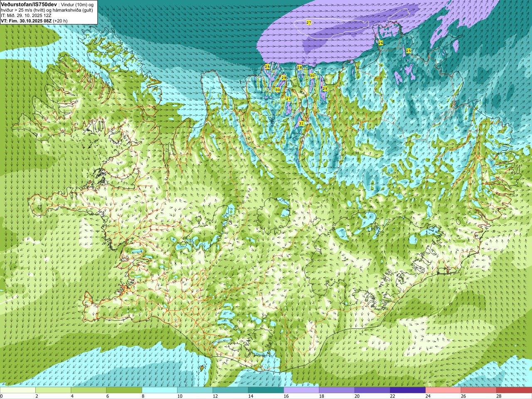
Task: Select the 0–2 m/s cream legend swatch
Action: (x=18, y=390)
